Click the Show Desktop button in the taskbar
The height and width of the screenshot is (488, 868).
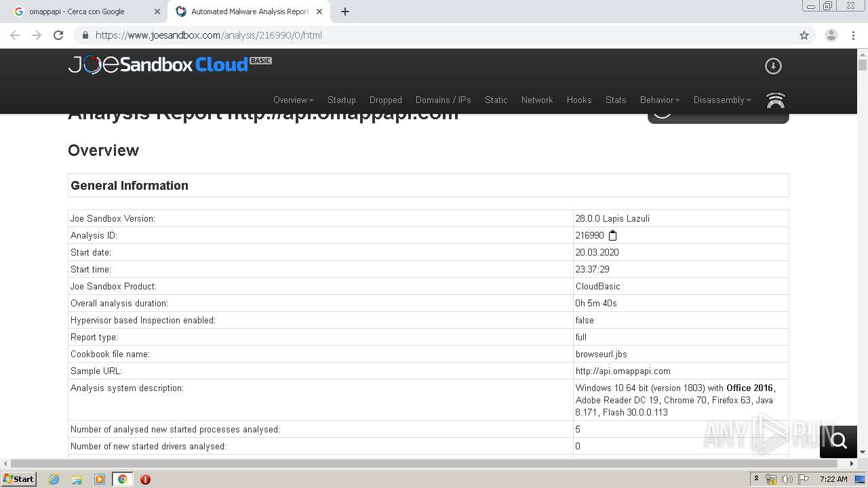point(861,479)
